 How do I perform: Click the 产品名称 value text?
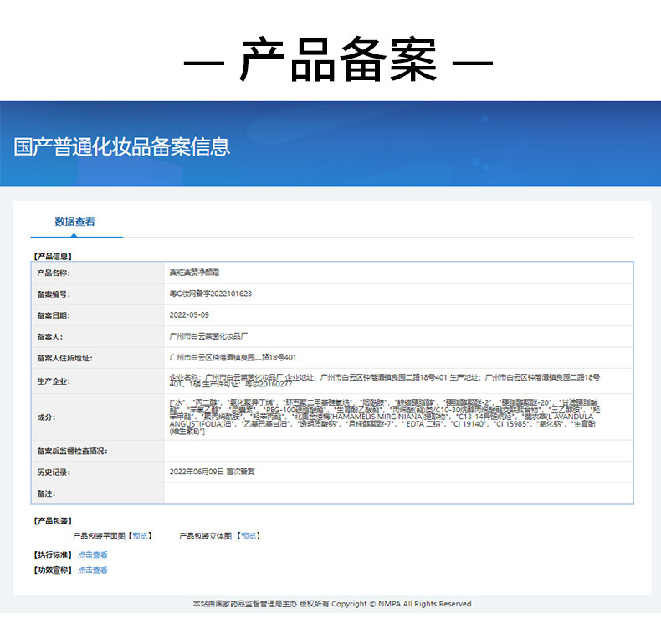coord(194,273)
